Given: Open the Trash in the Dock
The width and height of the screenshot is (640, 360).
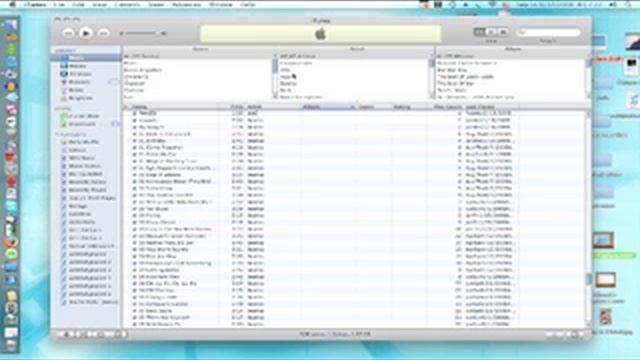Looking at the screenshot, I should (11, 345).
